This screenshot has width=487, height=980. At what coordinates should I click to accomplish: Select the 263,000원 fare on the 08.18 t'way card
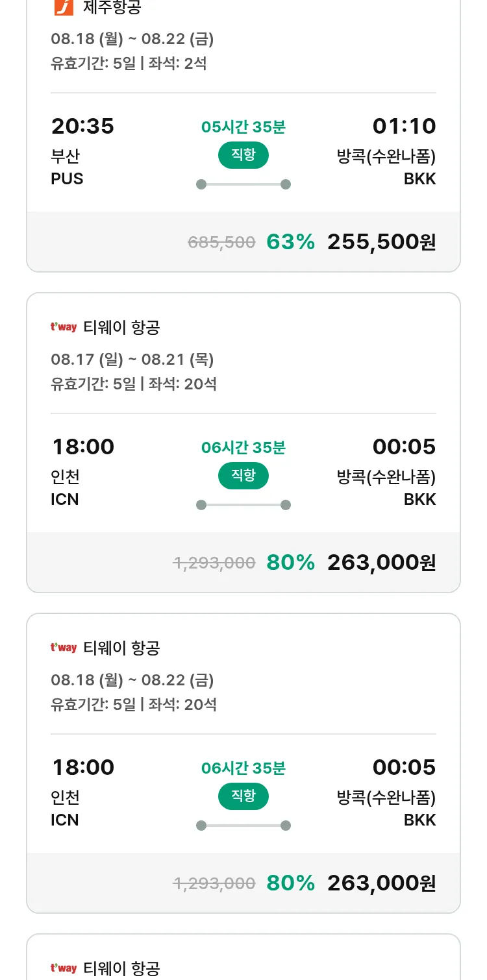[381, 883]
